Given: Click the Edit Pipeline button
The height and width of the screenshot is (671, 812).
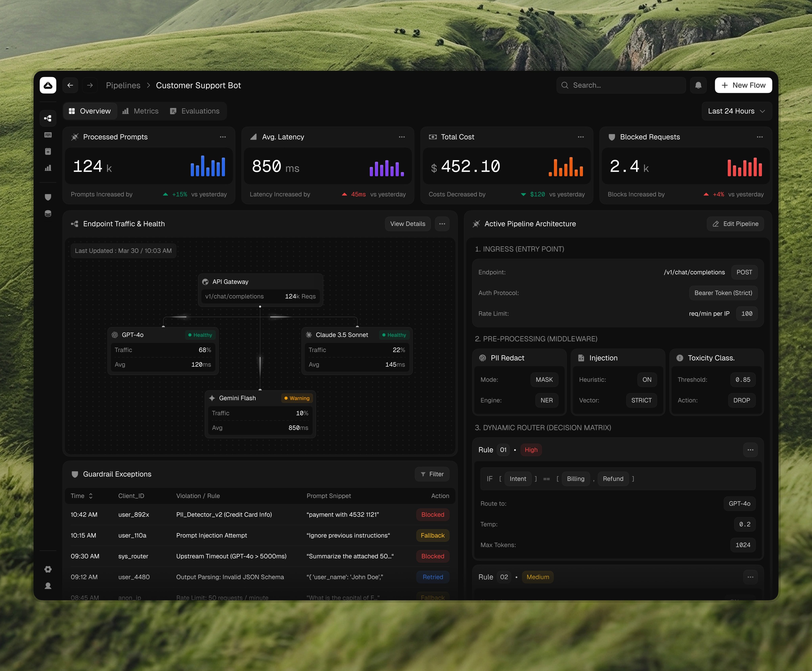Looking at the screenshot, I should click(735, 224).
